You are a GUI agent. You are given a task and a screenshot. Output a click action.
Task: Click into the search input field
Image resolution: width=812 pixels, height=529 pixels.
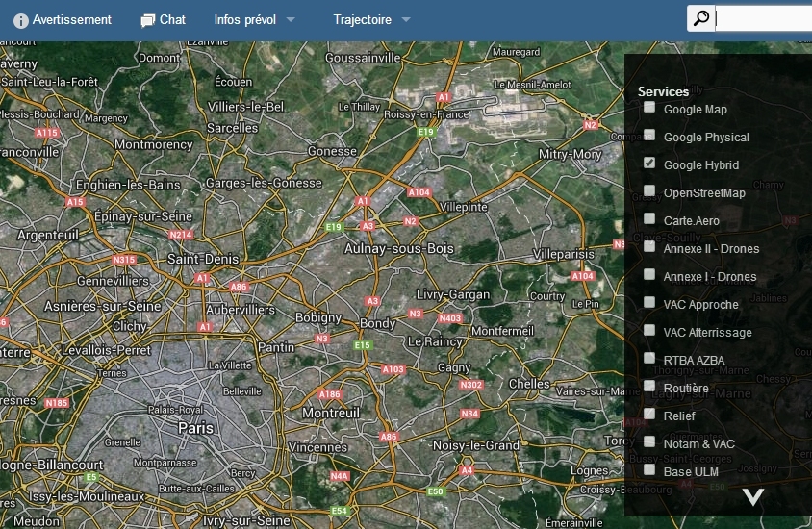(764, 18)
